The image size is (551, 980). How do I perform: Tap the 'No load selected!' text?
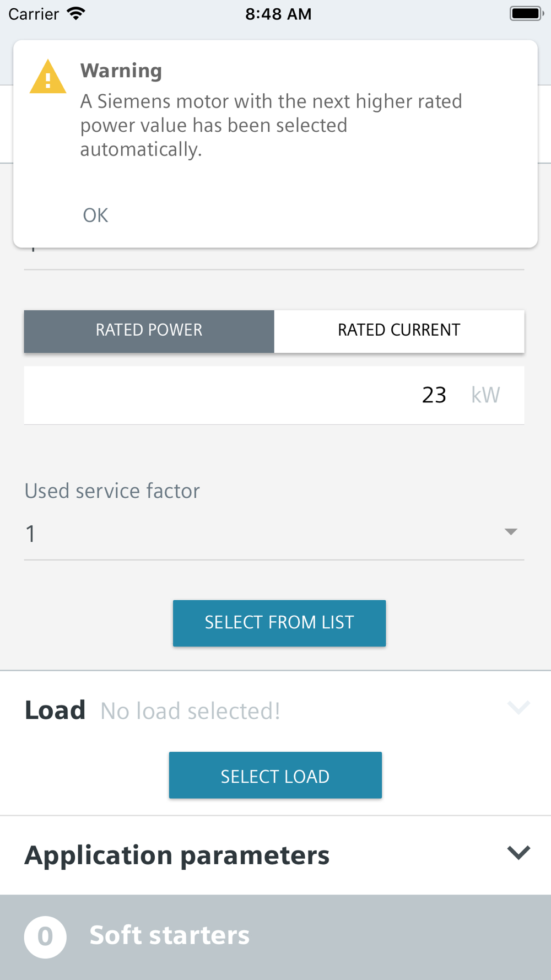[190, 711]
